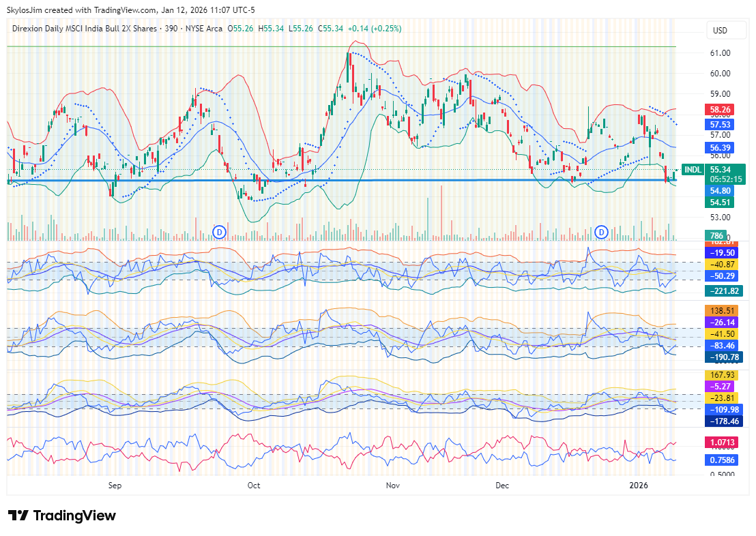Open the USD currency selector
This screenshot has width=756, height=536.
pyautogui.click(x=720, y=30)
